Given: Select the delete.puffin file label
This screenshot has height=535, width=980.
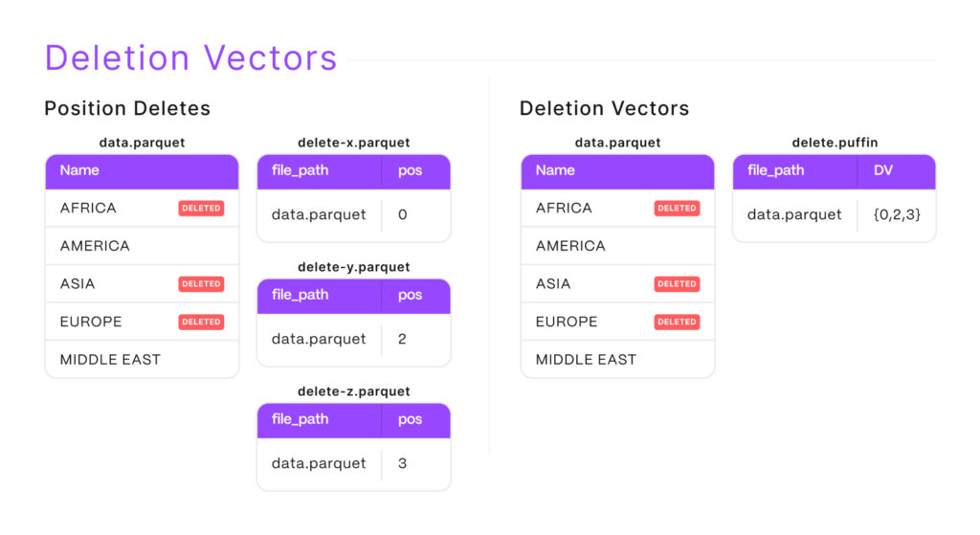Looking at the screenshot, I should pyautogui.click(x=835, y=143).
